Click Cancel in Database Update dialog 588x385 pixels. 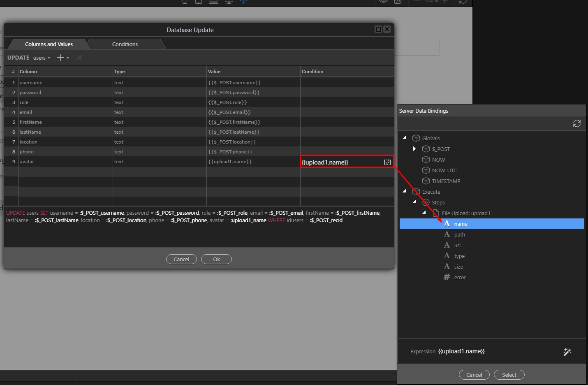click(x=181, y=259)
